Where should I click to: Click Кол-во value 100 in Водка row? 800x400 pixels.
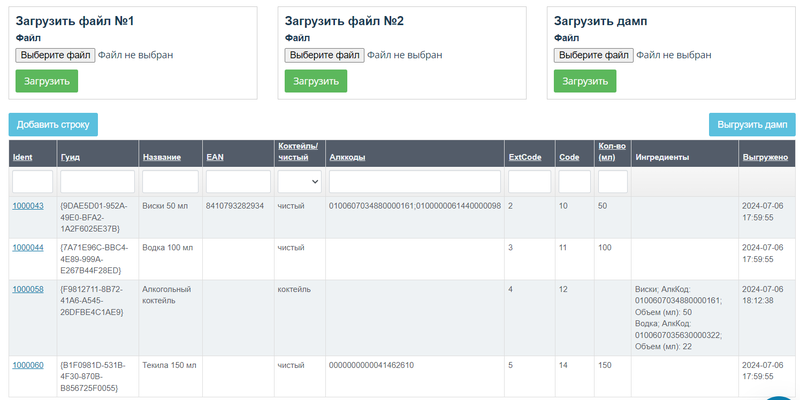(x=605, y=248)
